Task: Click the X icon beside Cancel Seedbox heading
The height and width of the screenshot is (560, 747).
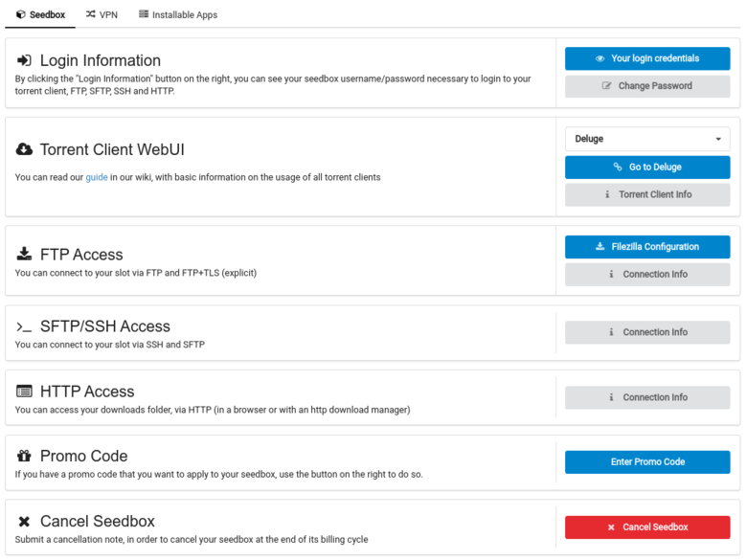Action: pos(24,522)
